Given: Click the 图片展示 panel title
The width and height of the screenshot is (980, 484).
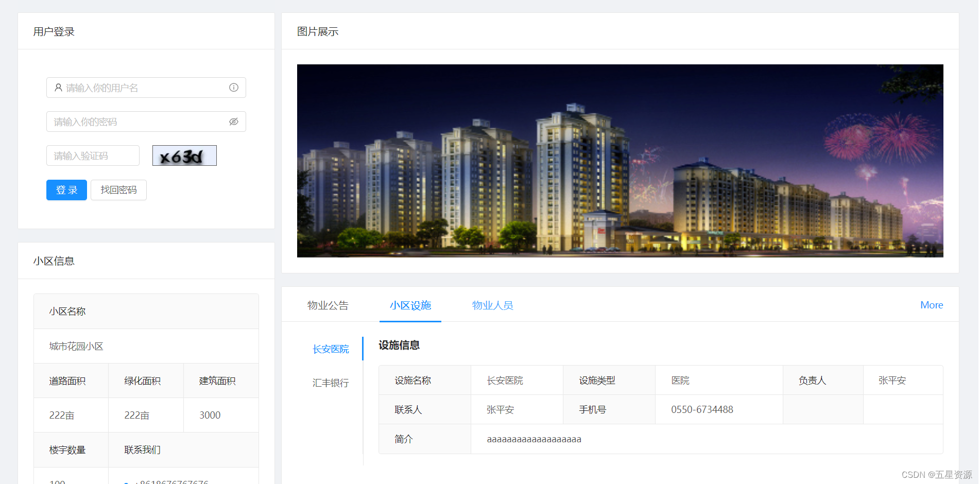Looking at the screenshot, I should tap(318, 31).
